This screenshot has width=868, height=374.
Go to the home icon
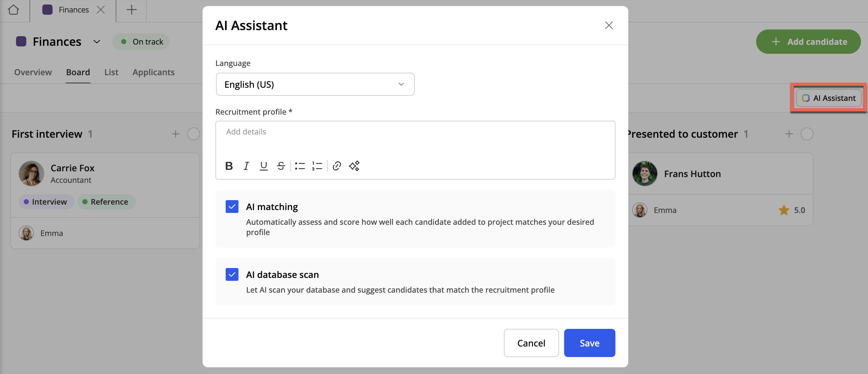[x=13, y=10]
